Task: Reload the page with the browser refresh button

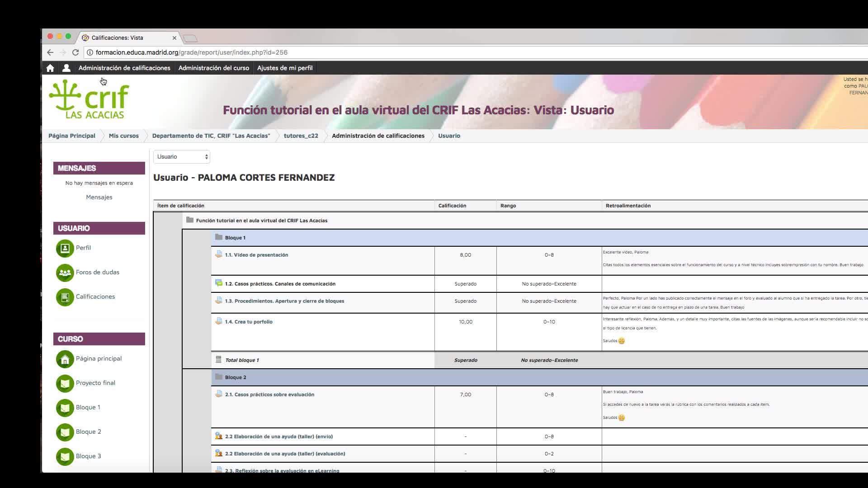Action: pos(75,52)
